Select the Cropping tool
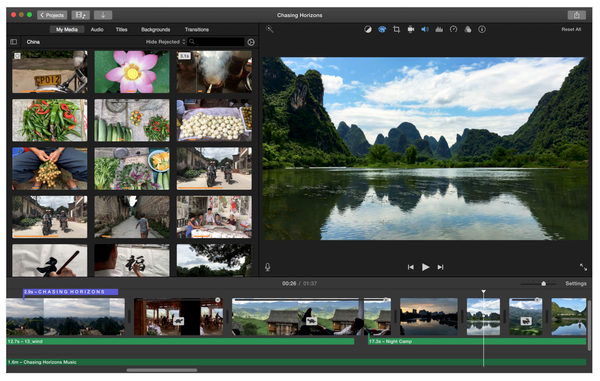The width and height of the screenshot is (600, 381). click(396, 29)
